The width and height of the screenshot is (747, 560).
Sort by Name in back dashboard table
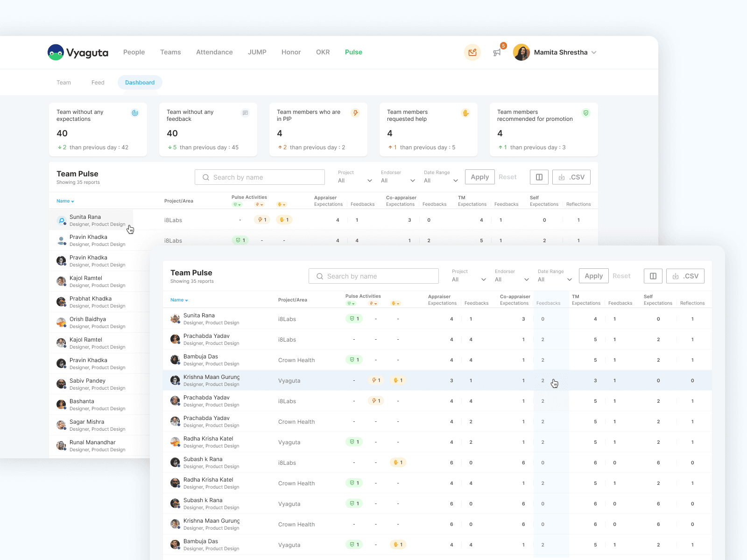coord(65,201)
